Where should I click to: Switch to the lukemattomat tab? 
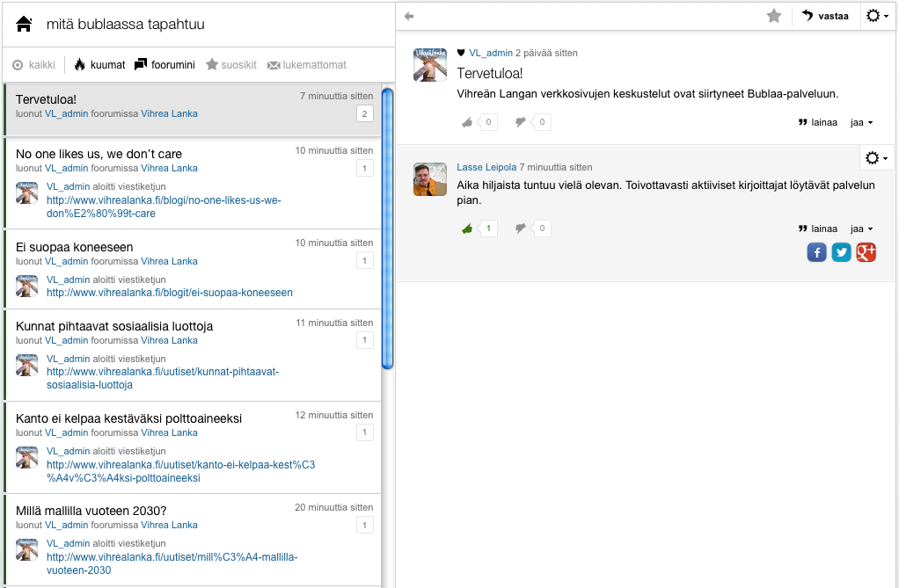click(x=307, y=65)
